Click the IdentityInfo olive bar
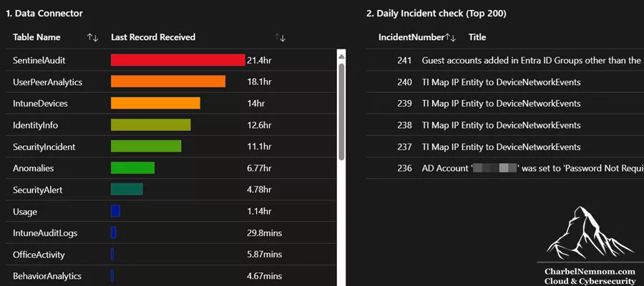The image size is (644, 286). pyautogui.click(x=151, y=124)
